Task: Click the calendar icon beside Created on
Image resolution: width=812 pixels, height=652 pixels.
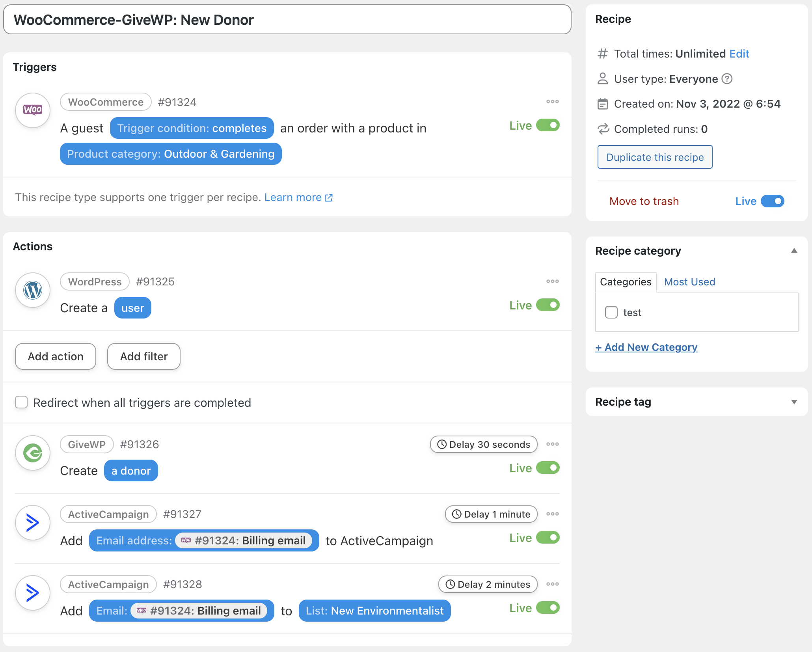Action: (602, 104)
